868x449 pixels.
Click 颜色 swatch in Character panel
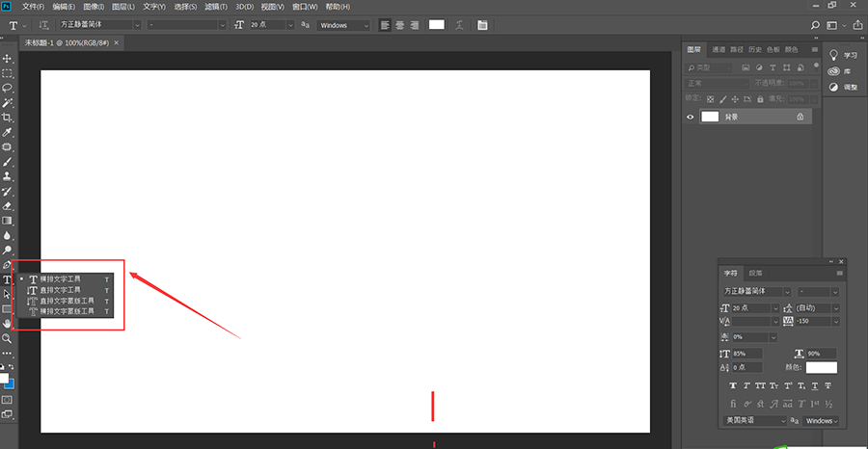(822, 367)
